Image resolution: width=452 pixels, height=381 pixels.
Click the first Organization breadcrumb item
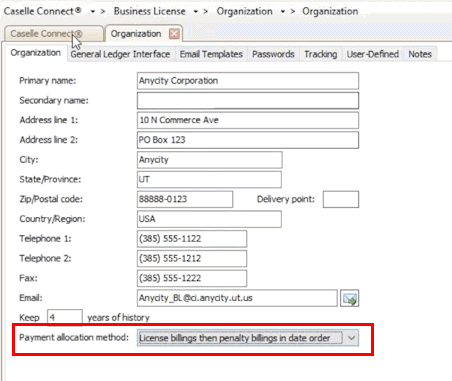coord(244,11)
